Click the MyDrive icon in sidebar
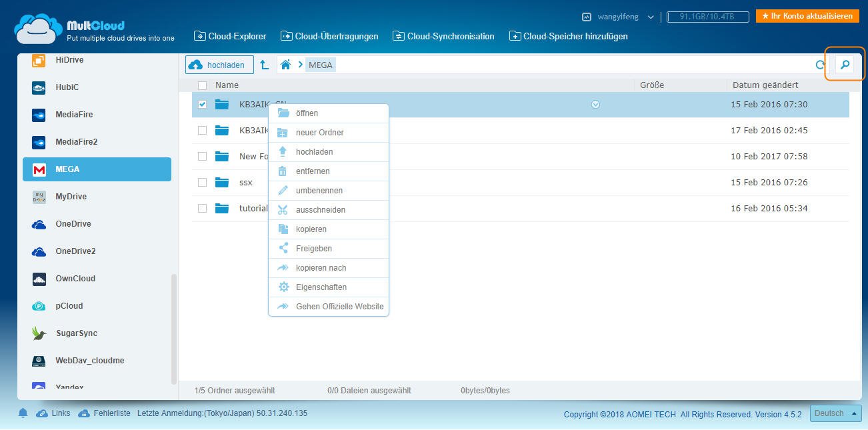Screen dimensions: 868x430 (x=39, y=197)
